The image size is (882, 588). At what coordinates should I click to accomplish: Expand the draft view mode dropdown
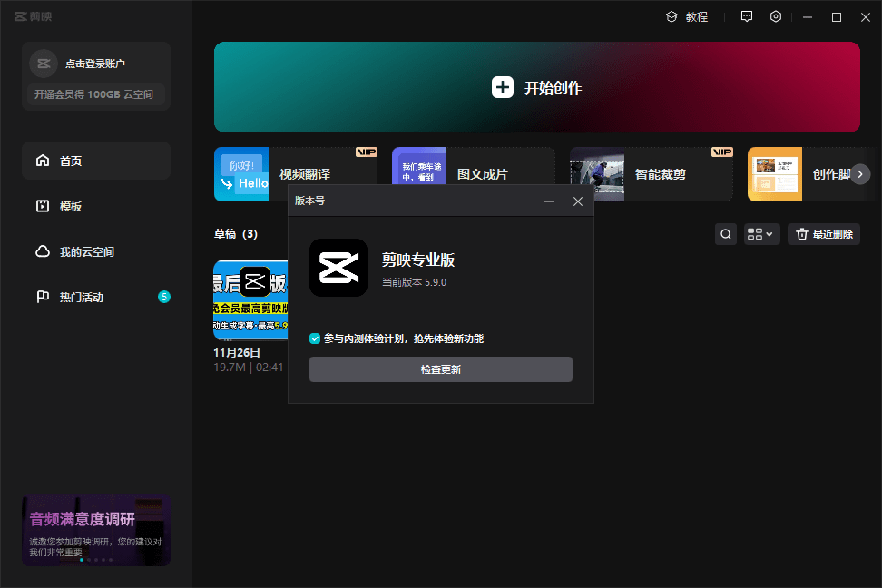coord(760,234)
